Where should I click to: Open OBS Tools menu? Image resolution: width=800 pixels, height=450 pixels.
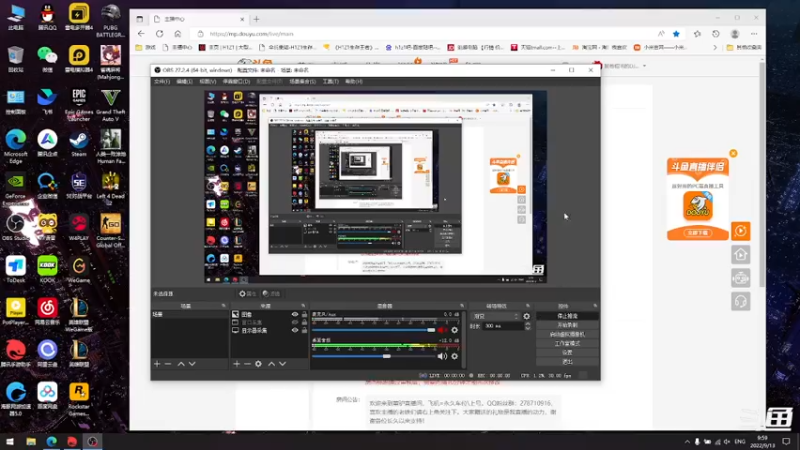(331, 82)
